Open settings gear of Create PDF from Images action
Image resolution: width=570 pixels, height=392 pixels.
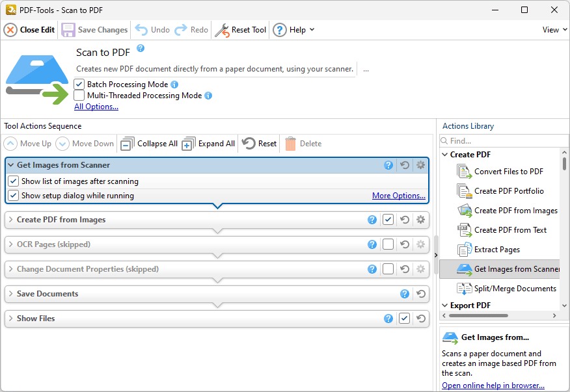coord(420,220)
